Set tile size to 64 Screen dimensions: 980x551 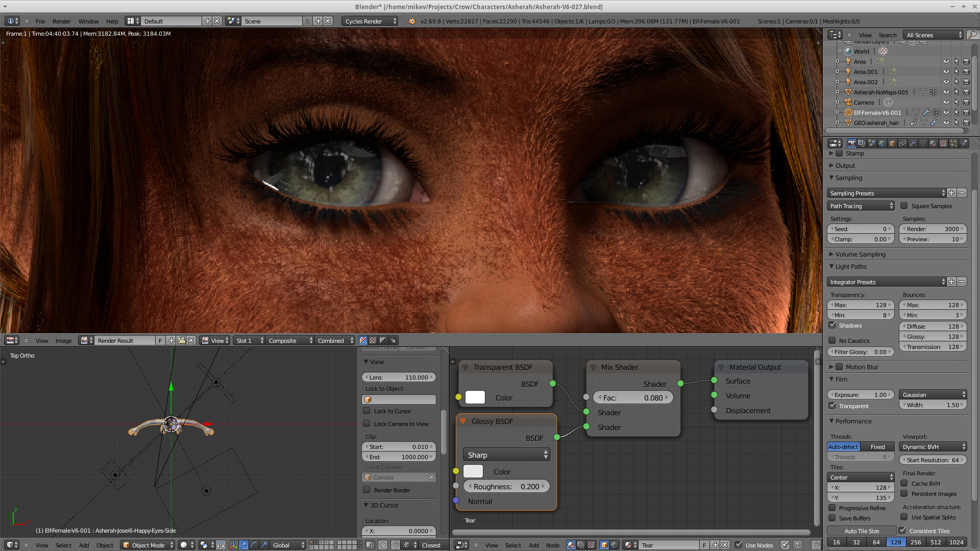point(876,542)
